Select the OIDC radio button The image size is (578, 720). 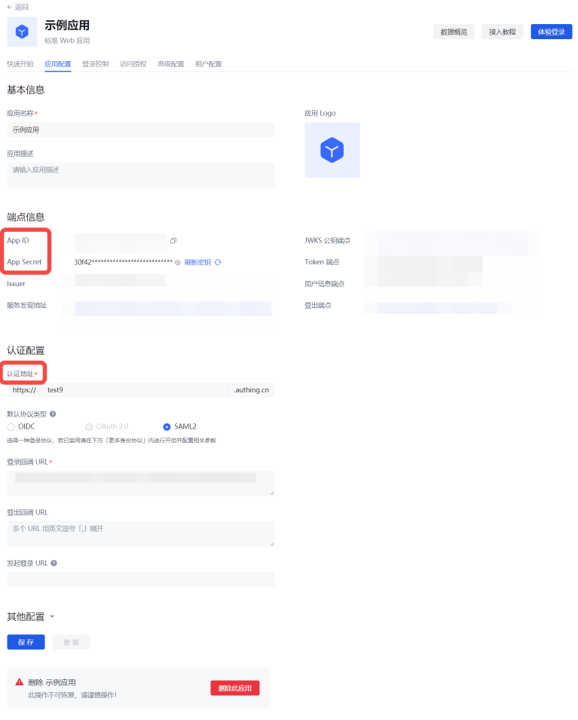[x=11, y=427]
